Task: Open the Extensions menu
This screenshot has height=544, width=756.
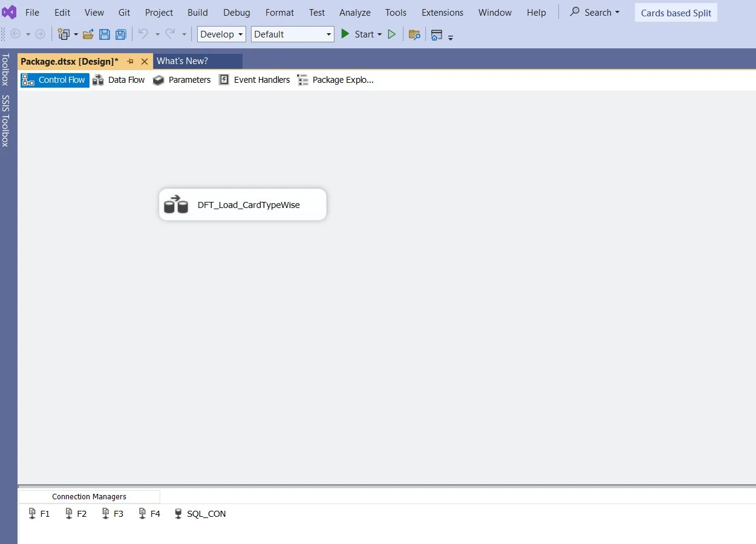Action: [x=442, y=12]
